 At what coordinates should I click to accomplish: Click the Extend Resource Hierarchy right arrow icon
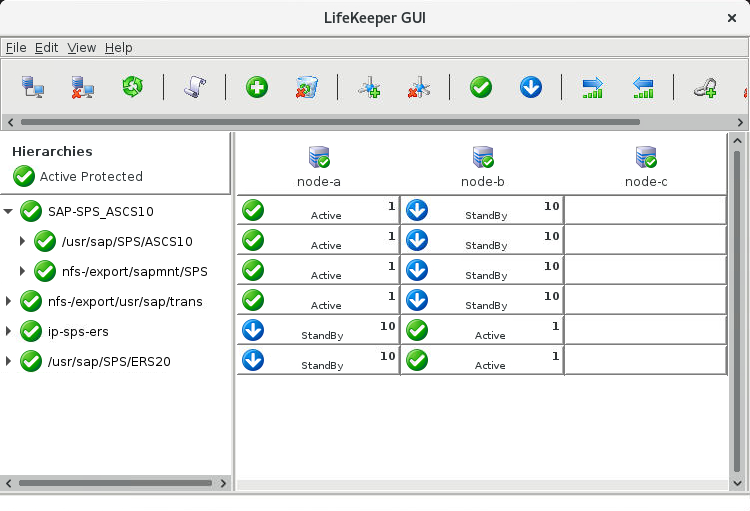click(x=593, y=88)
